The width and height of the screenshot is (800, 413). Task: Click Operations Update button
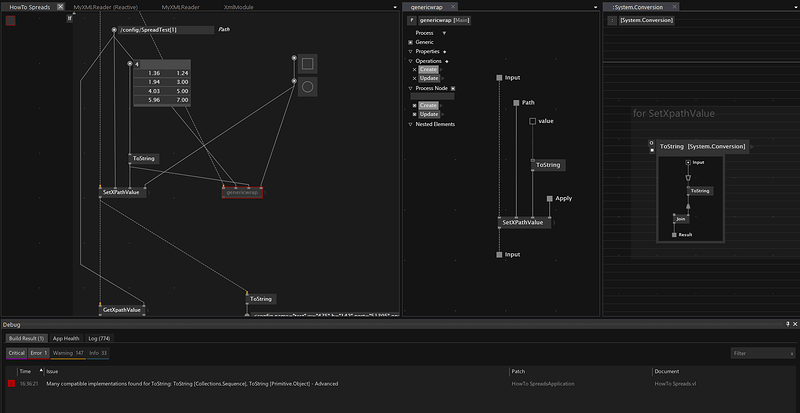[x=429, y=79]
